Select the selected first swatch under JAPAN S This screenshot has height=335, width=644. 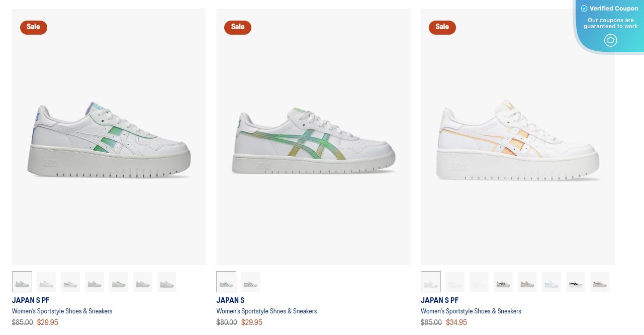point(226,282)
